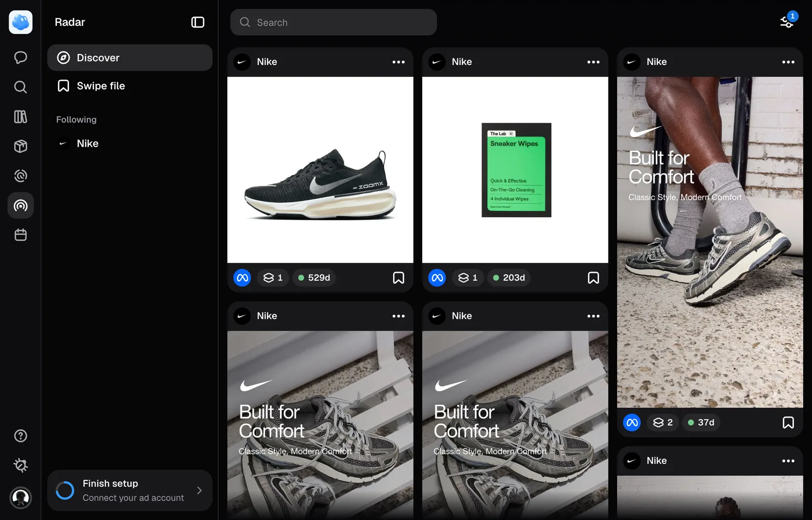Click the Meta icon on 529d ad card

(242, 278)
